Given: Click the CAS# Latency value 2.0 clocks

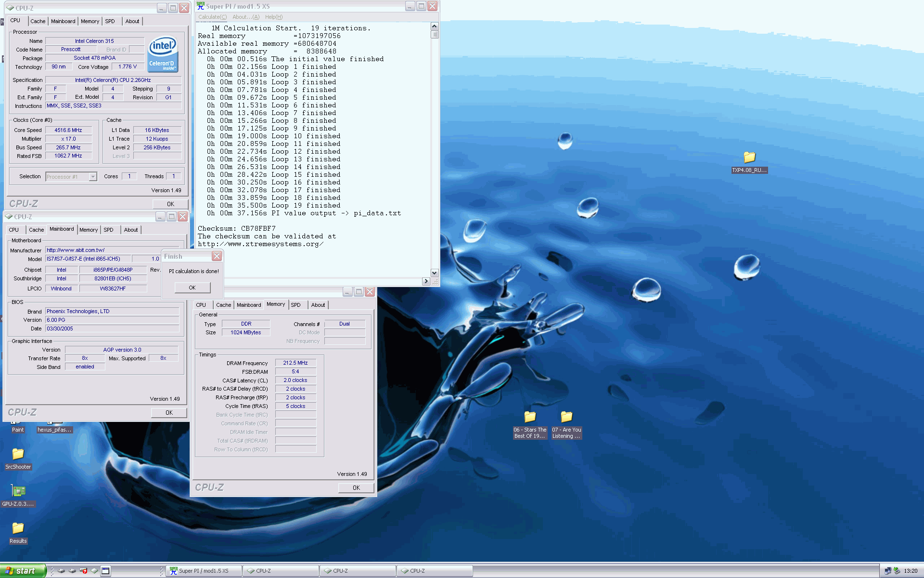Looking at the screenshot, I should [295, 380].
